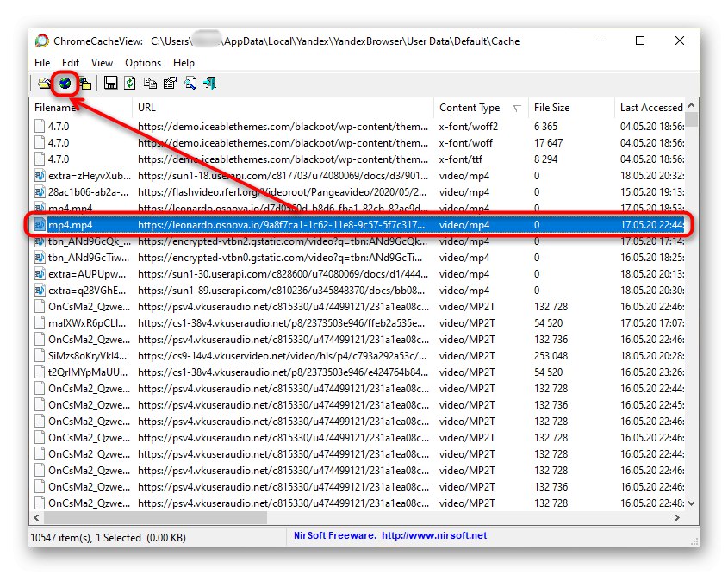Click the NirSoft Freeware status bar text
Viewport: 728px width, 575px height.
(x=335, y=535)
